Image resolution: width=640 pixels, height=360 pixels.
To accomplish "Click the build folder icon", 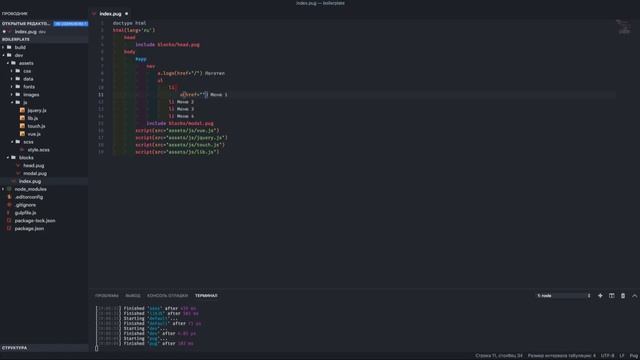I will click(9, 47).
